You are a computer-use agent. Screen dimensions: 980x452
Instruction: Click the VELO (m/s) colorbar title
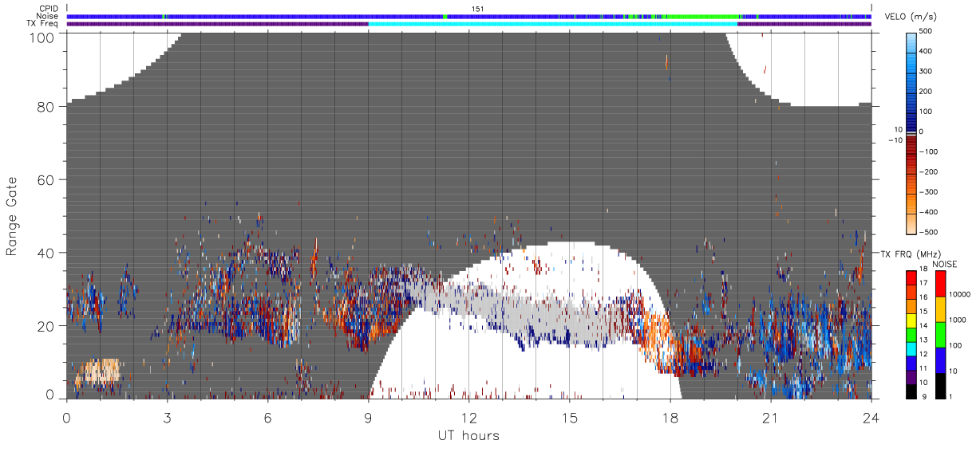909,17
